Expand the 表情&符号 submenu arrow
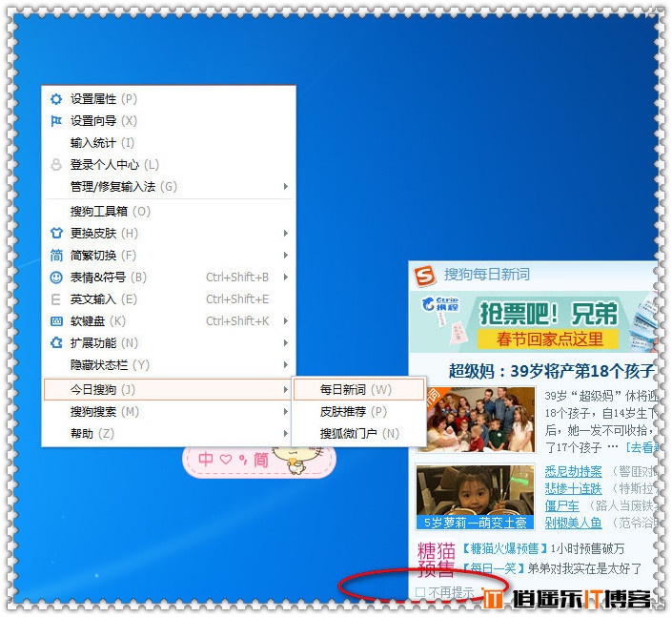The image size is (672, 617). pos(285,277)
